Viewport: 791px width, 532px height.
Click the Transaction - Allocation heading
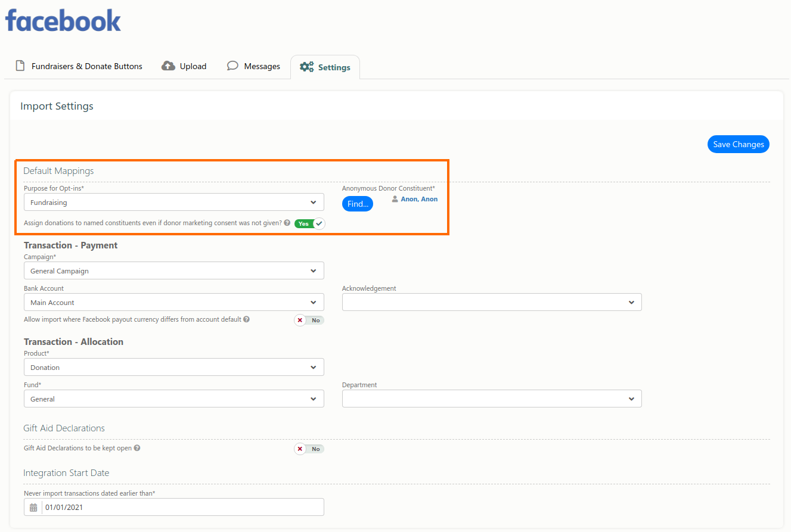click(73, 341)
